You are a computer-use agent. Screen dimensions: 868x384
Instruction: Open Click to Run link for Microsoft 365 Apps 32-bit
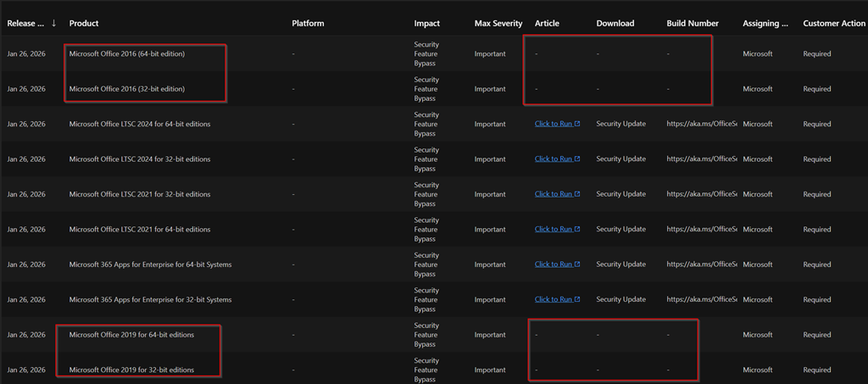pyautogui.click(x=553, y=300)
